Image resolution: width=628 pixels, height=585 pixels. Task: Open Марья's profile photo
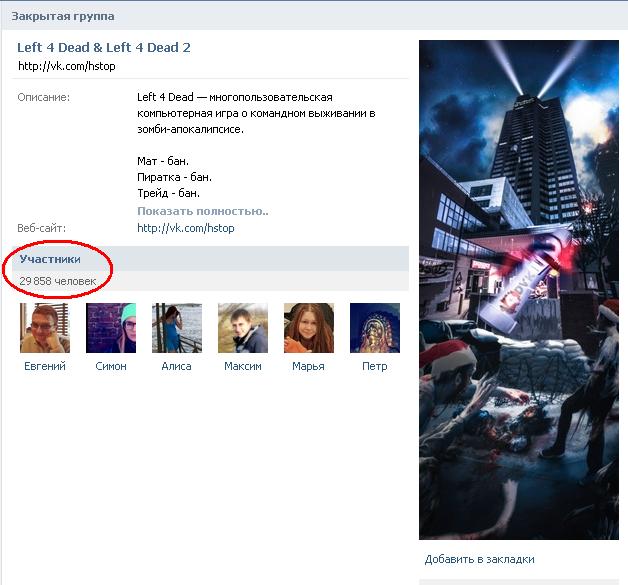[309, 328]
